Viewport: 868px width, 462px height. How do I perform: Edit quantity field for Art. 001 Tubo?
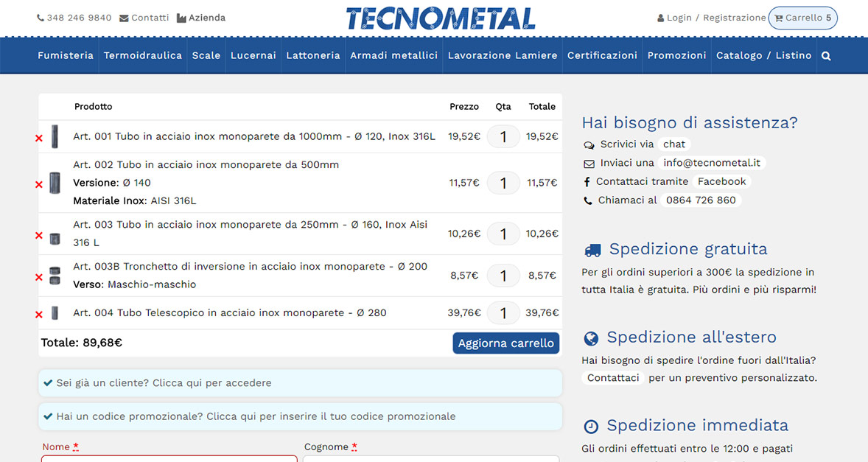pos(503,136)
